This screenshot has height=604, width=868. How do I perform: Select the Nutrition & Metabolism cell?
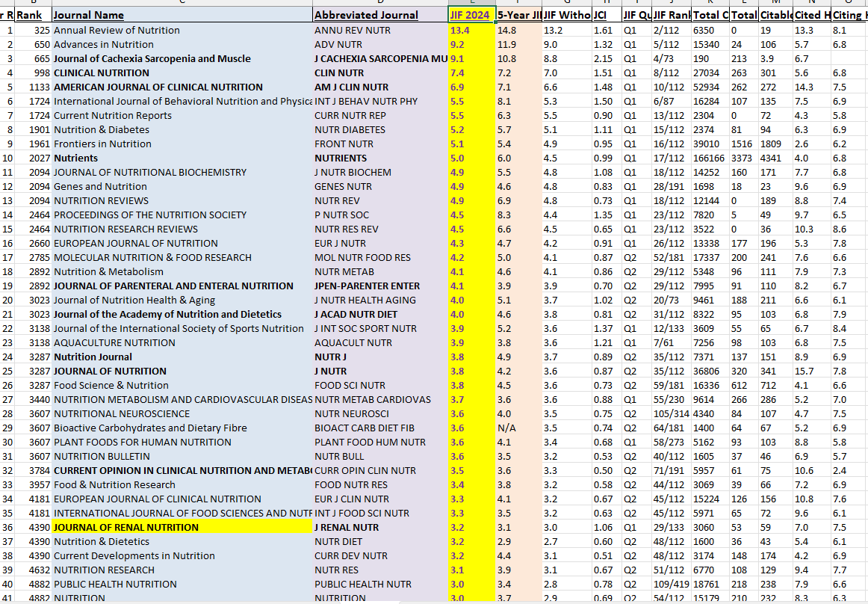[182, 272]
